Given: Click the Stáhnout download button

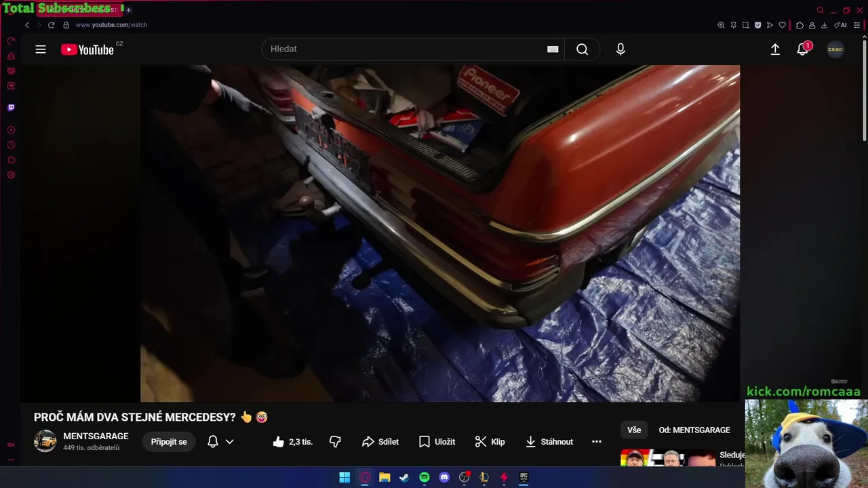Looking at the screenshot, I should pyautogui.click(x=549, y=442).
